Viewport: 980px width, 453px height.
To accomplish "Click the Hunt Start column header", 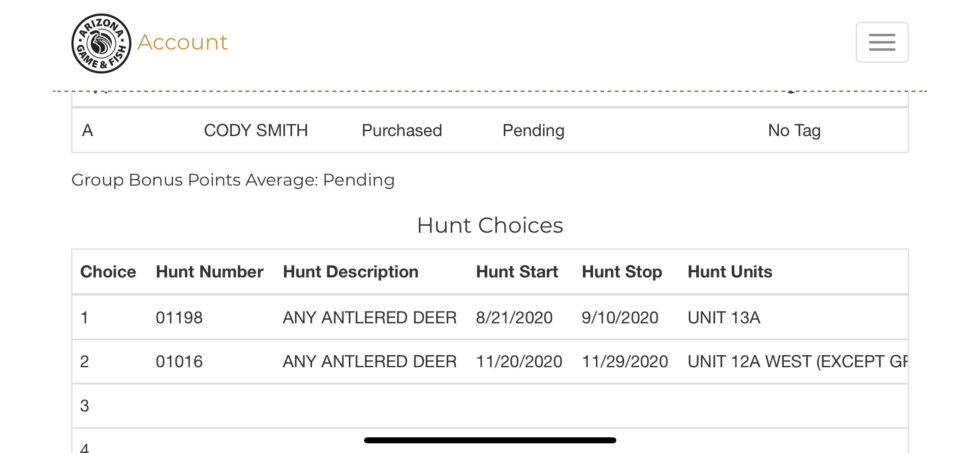I will click(517, 272).
